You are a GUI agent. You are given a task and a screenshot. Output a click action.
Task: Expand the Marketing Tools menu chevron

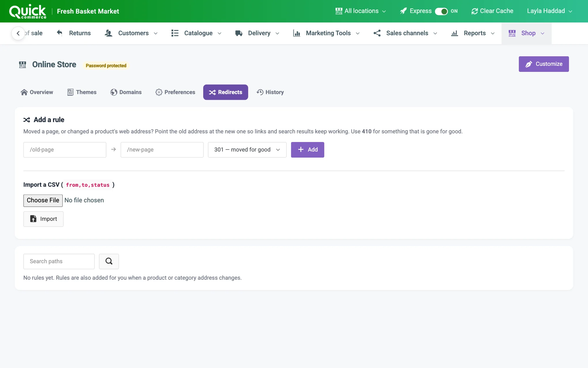pyautogui.click(x=358, y=33)
